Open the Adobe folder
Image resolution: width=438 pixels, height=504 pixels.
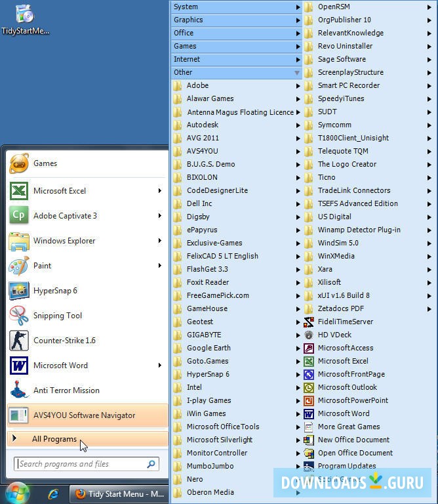237,85
